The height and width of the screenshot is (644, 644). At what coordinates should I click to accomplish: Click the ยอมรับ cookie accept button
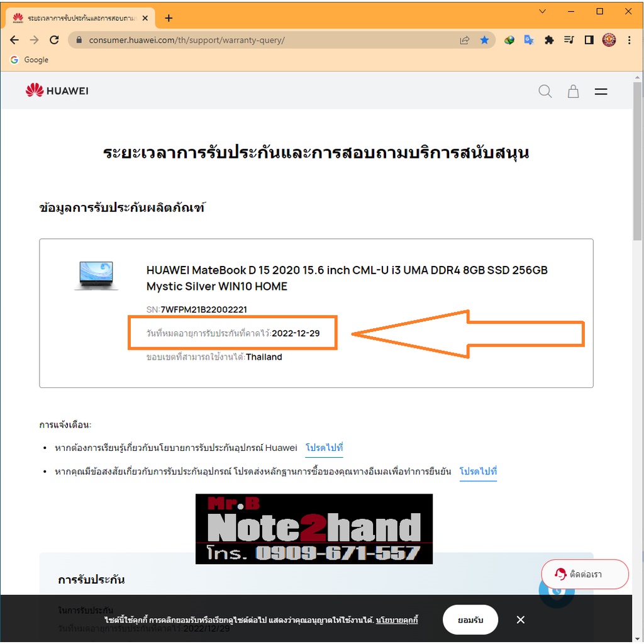[470, 619]
